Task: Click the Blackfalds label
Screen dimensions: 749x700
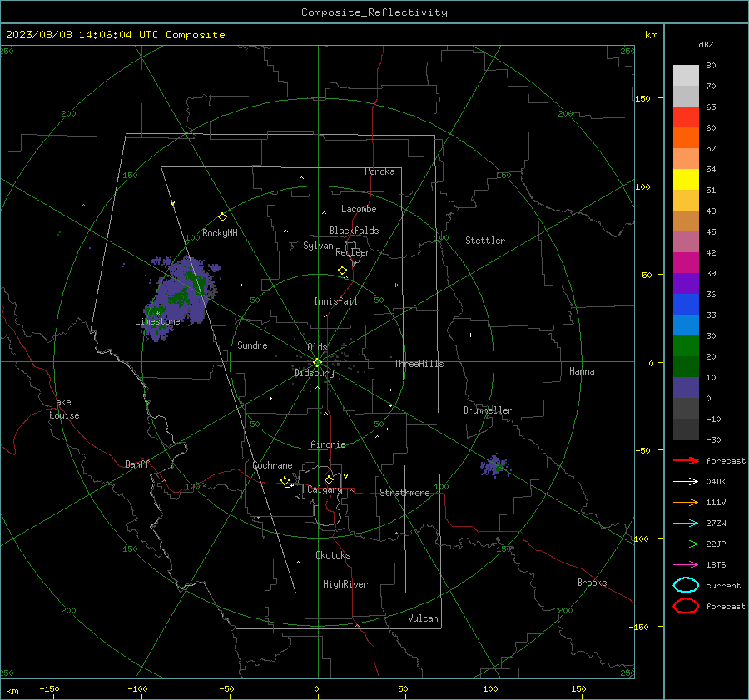Action: 354,231
